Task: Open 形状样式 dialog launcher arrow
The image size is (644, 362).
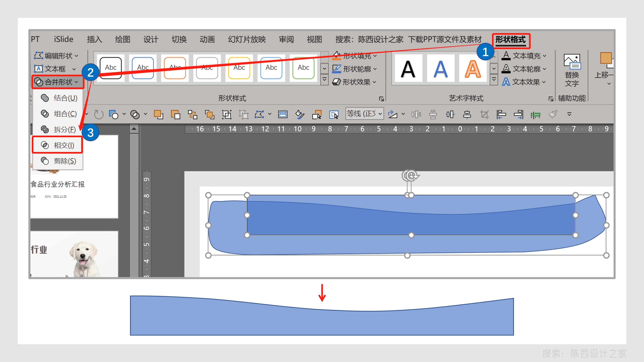Action: click(381, 99)
